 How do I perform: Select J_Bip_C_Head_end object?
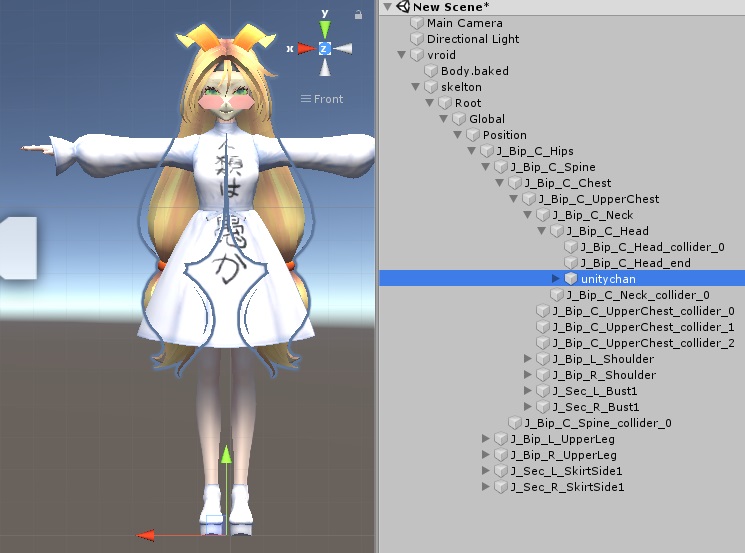(x=636, y=263)
